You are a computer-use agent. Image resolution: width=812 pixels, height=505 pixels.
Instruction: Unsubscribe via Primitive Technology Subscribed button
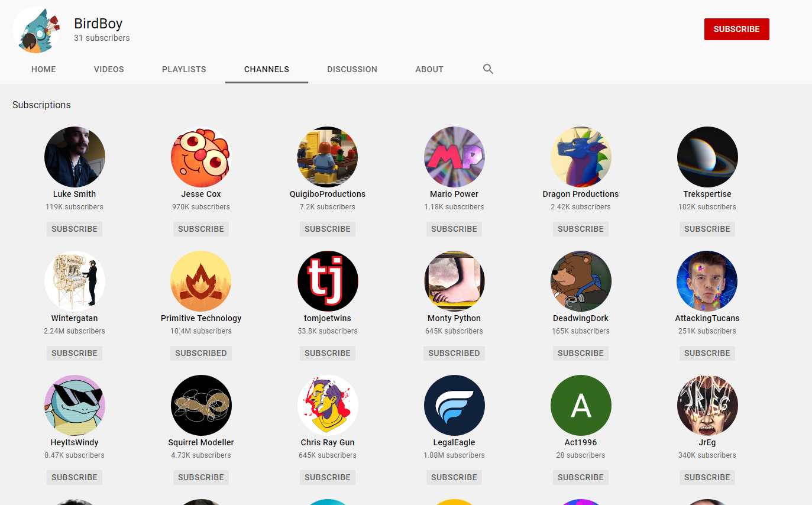[x=201, y=353]
